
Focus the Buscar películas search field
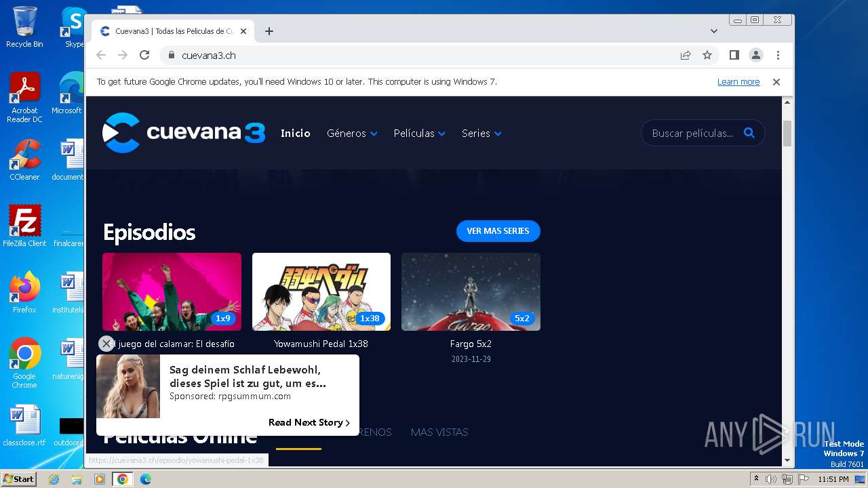(x=692, y=134)
